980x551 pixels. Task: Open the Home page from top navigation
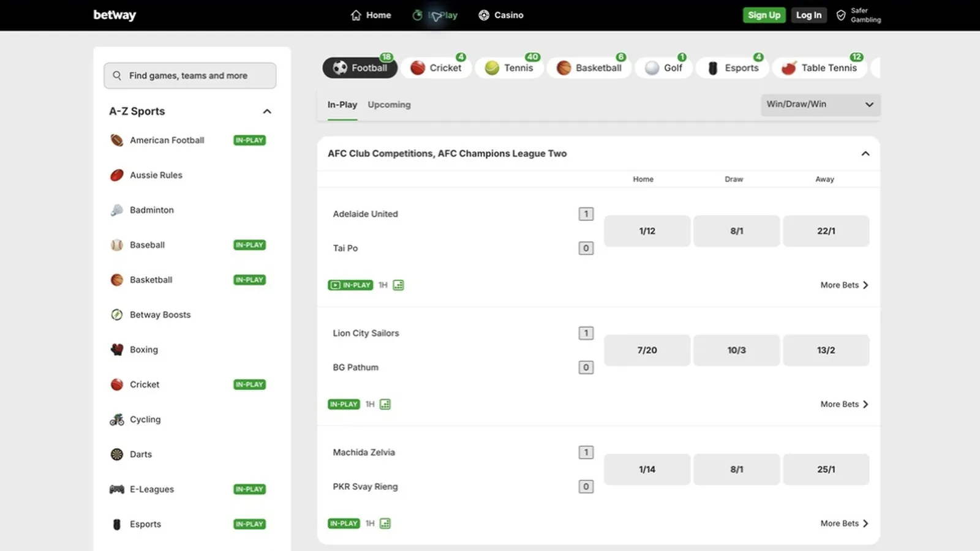pos(371,15)
